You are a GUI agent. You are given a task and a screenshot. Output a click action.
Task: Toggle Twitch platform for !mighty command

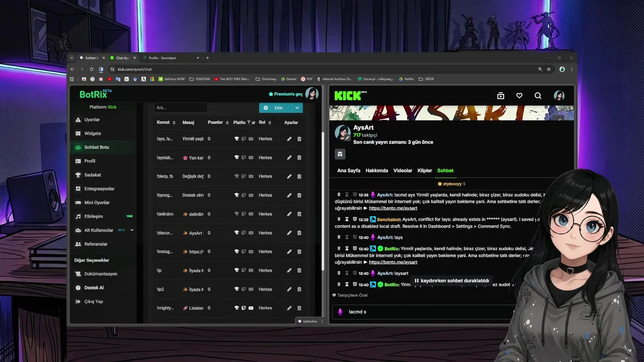point(244,308)
